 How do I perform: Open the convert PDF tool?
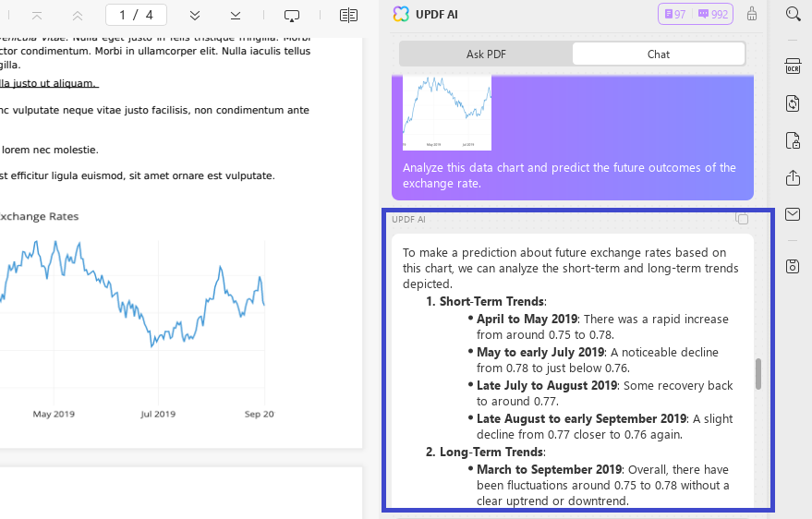tap(793, 103)
